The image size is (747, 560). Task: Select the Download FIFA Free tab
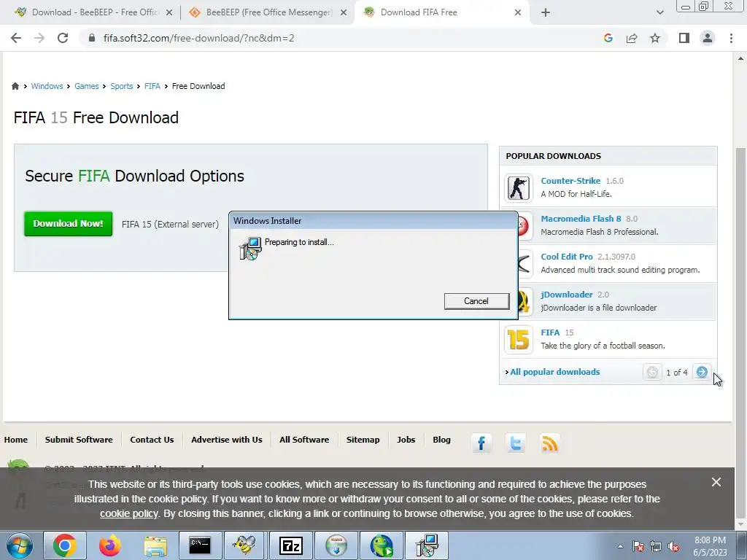pyautogui.click(x=441, y=12)
